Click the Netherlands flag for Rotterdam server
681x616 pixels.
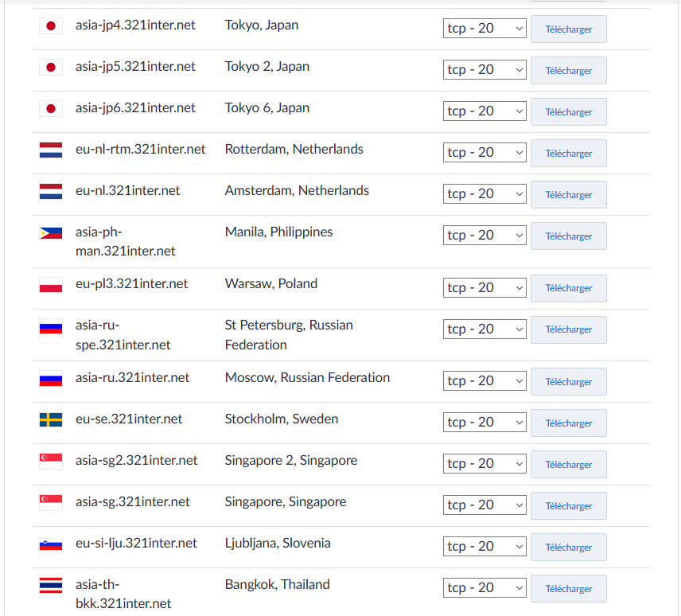(x=51, y=150)
